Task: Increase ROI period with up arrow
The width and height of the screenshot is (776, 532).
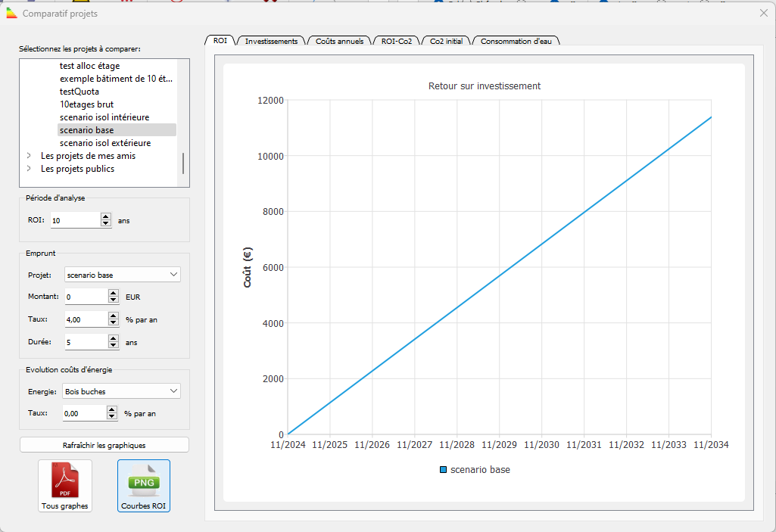Action: [x=105, y=216]
